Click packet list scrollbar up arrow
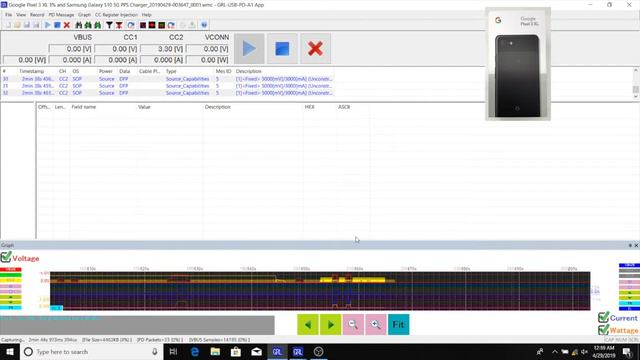Image resolution: width=640 pixels, height=360 pixels. [x=636, y=70]
